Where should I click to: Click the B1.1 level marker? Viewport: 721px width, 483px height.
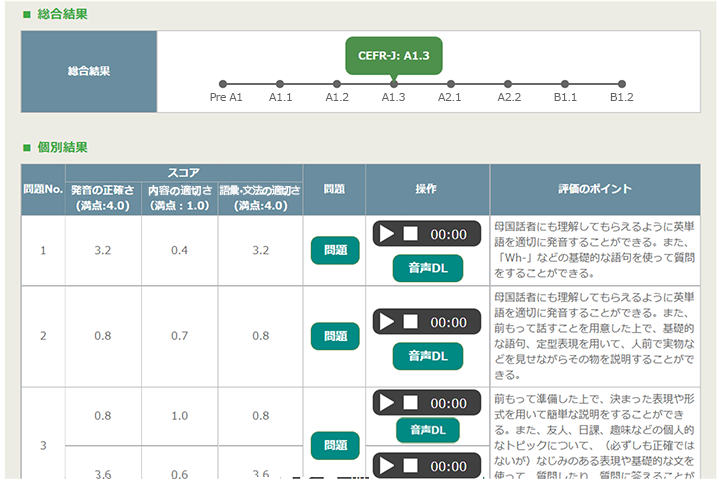(x=565, y=84)
